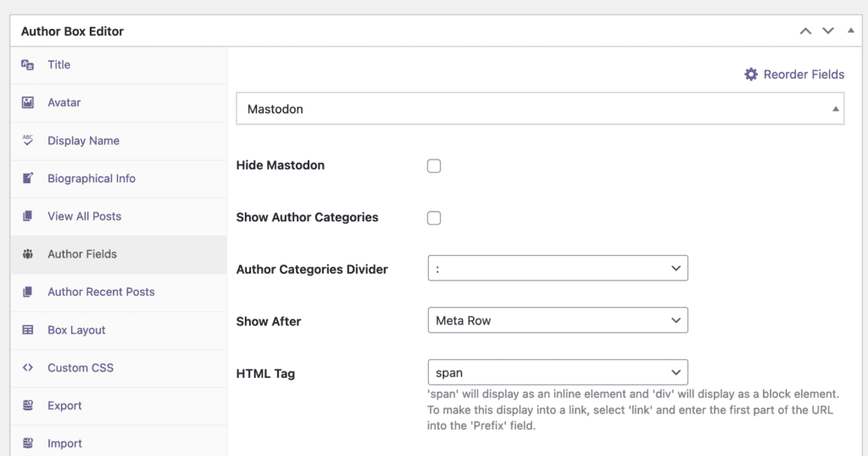Move Author Box Editor panel down

(x=827, y=31)
